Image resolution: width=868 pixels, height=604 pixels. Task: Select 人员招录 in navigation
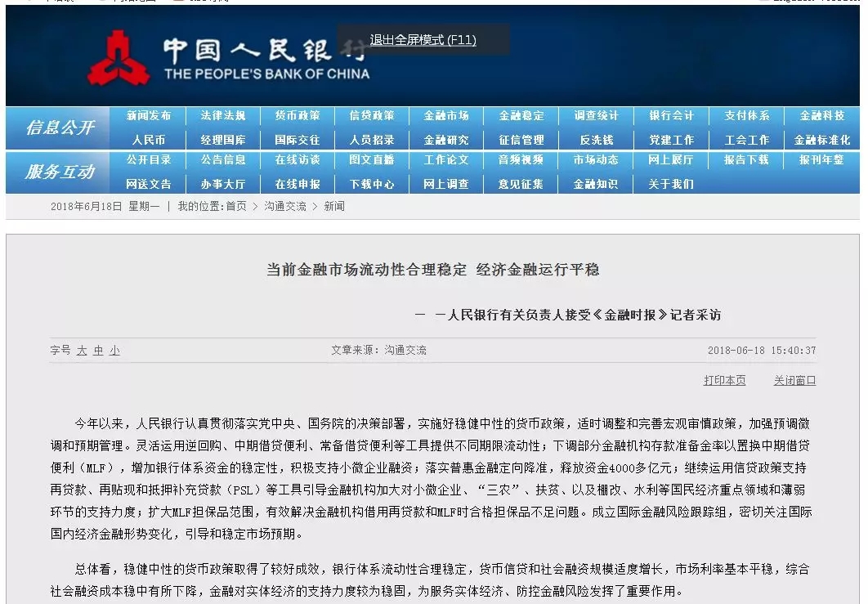372,140
